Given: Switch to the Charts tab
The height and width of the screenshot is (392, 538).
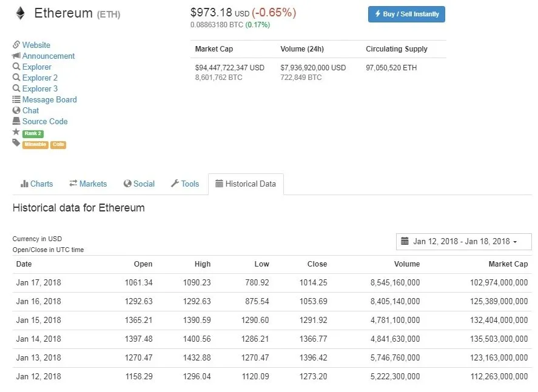Looking at the screenshot, I should (x=37, y=184).
